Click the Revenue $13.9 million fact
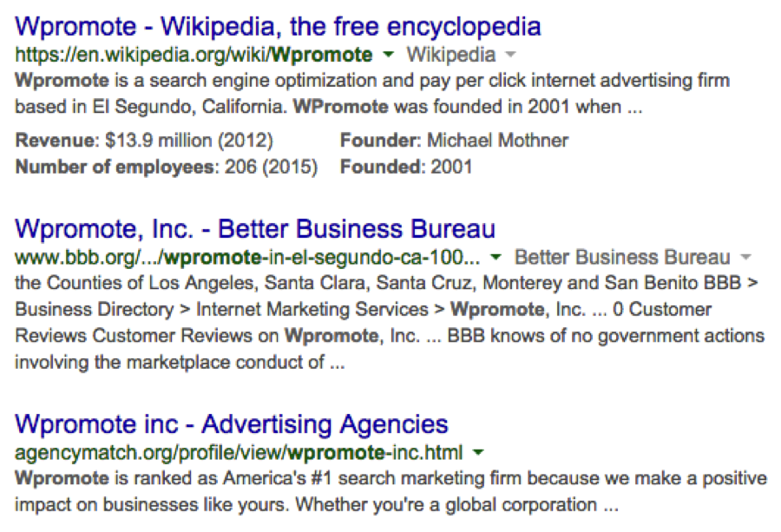 click(144, 141)
